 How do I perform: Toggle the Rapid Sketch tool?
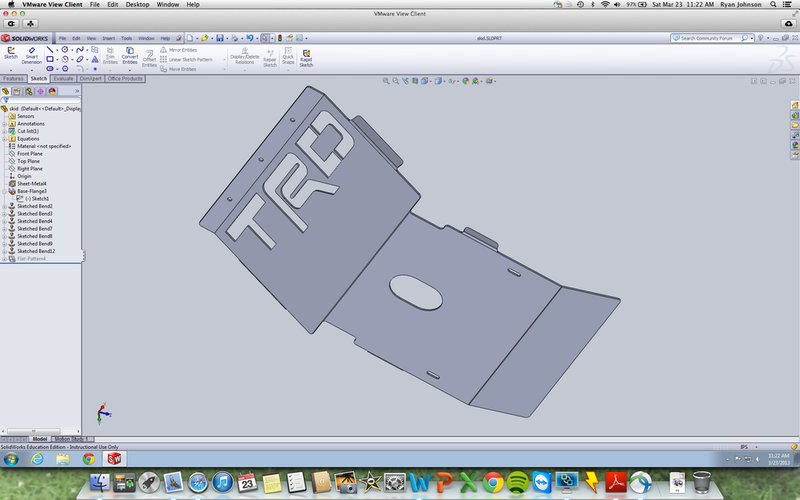tap(306, 58)
